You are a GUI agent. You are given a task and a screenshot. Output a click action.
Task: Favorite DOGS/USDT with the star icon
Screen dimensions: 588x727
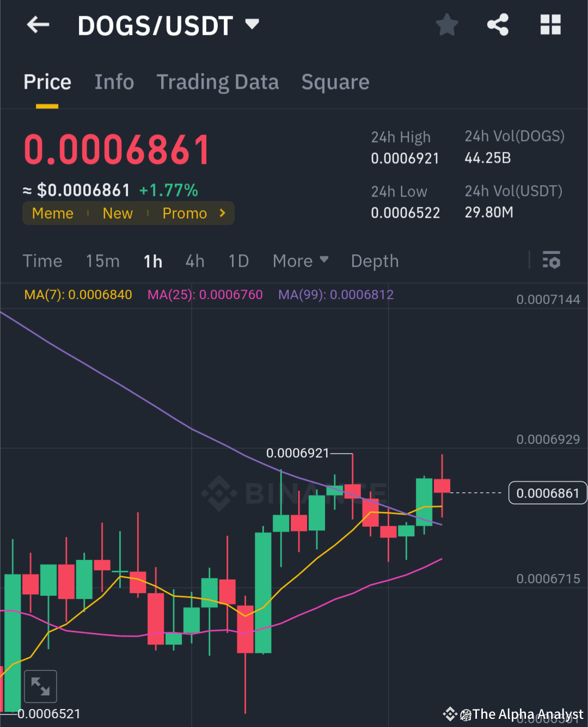click(x=446, y=25)
